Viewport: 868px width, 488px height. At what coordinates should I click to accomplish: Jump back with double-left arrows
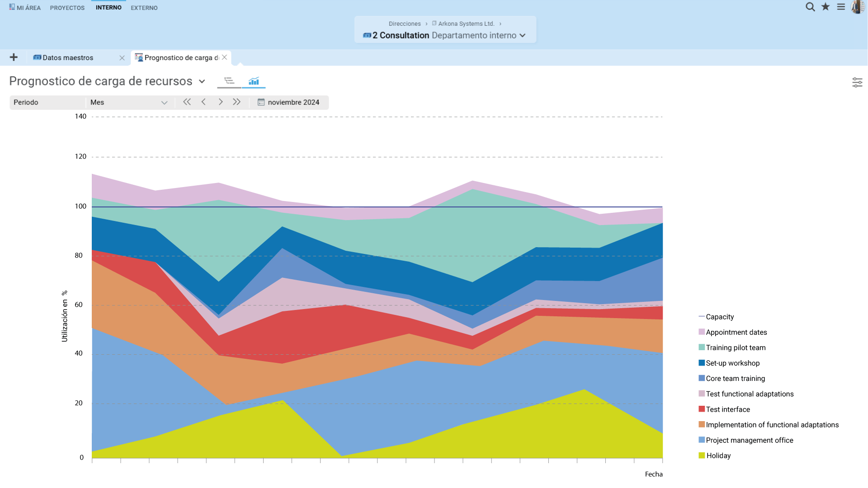187,102
